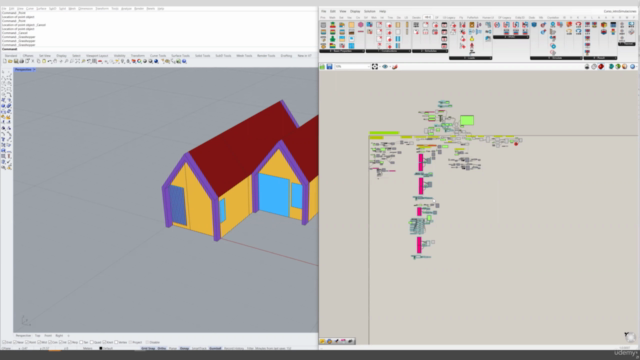Toggle Osnap in the status bar
The image size is (640, 360).
[184, 348]
